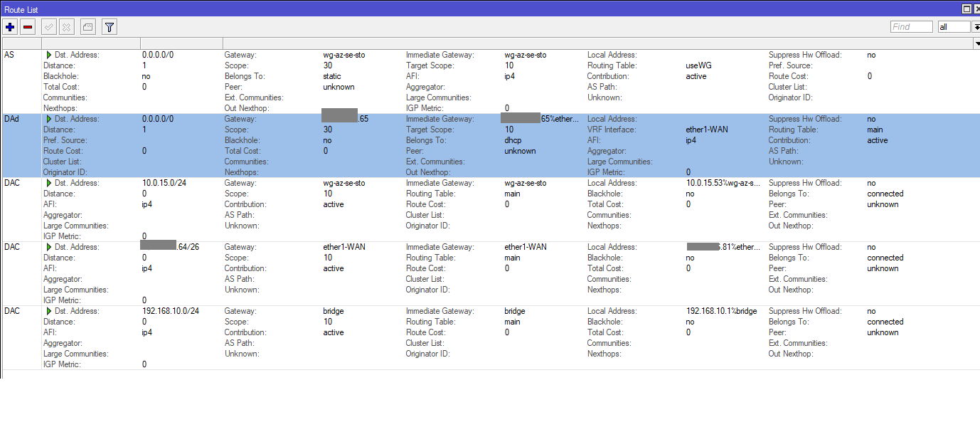Click Local Address '10.0.15.53%wg-az-s...'

[x=723, y=183]
